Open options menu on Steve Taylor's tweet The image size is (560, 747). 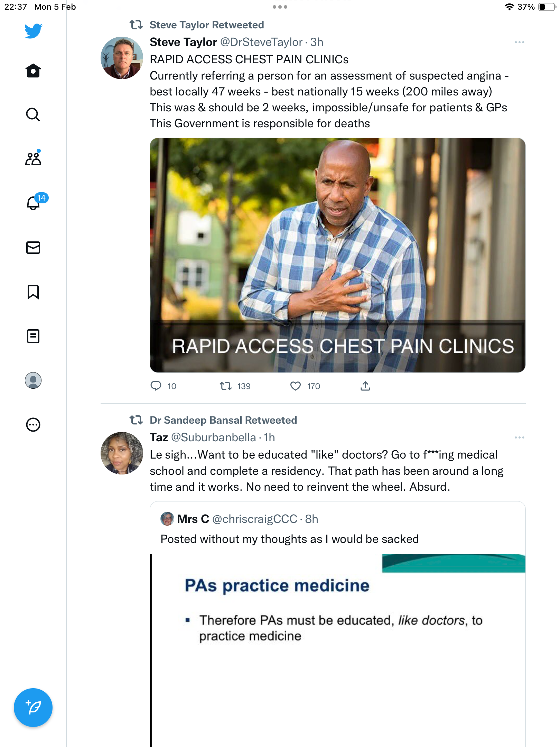click(x=519, y=42)
